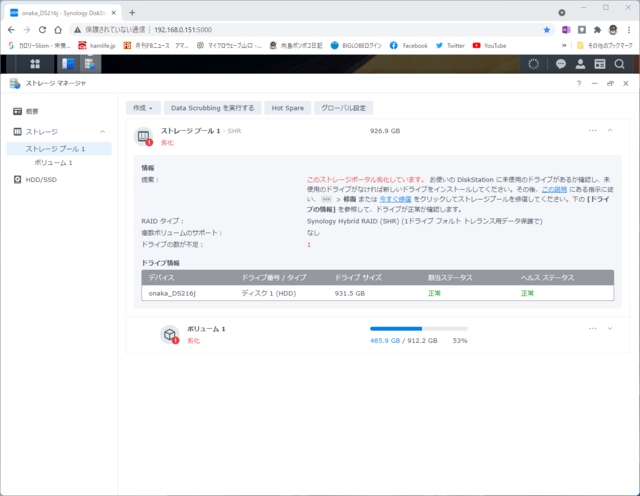Open the DSM notifications chat bubble icon

(560, 64)
